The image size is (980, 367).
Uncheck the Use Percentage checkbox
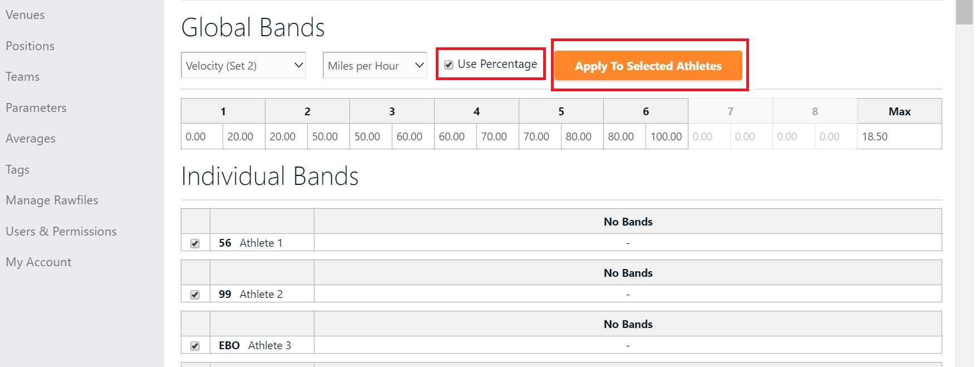(449, 65)
